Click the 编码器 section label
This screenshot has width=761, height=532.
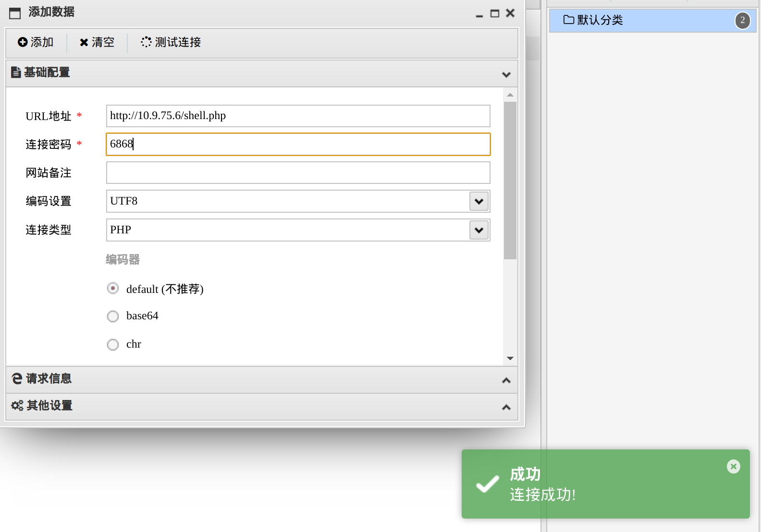(123, 260)
